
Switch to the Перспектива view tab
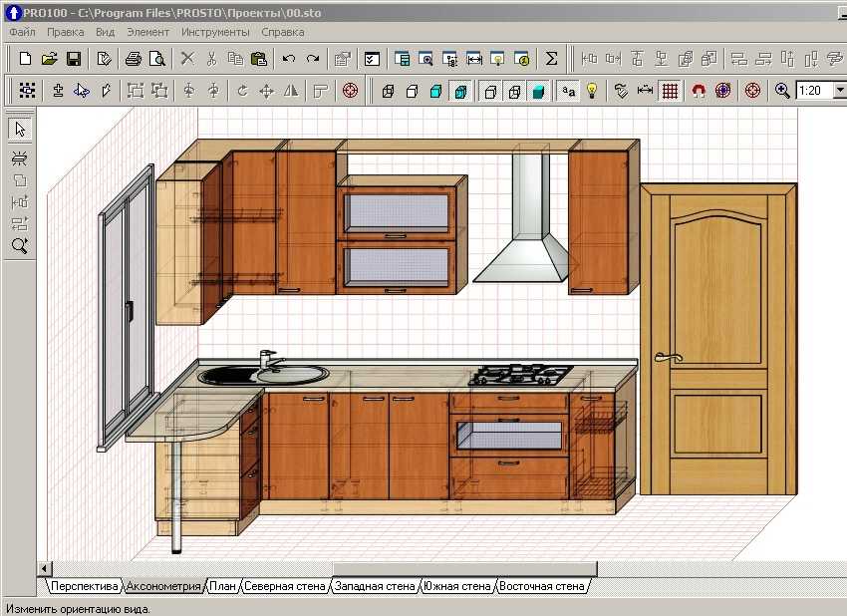pyautogui.click(x=83, y=586)
